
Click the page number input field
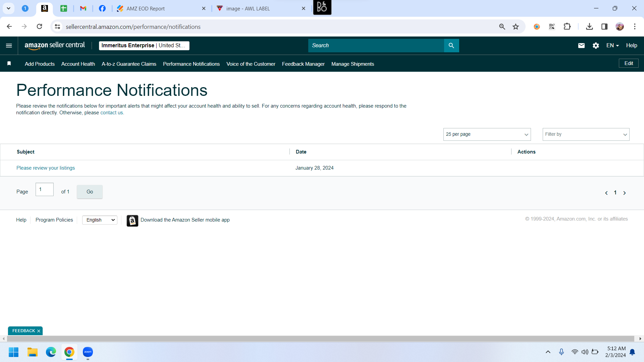point(45,189)
